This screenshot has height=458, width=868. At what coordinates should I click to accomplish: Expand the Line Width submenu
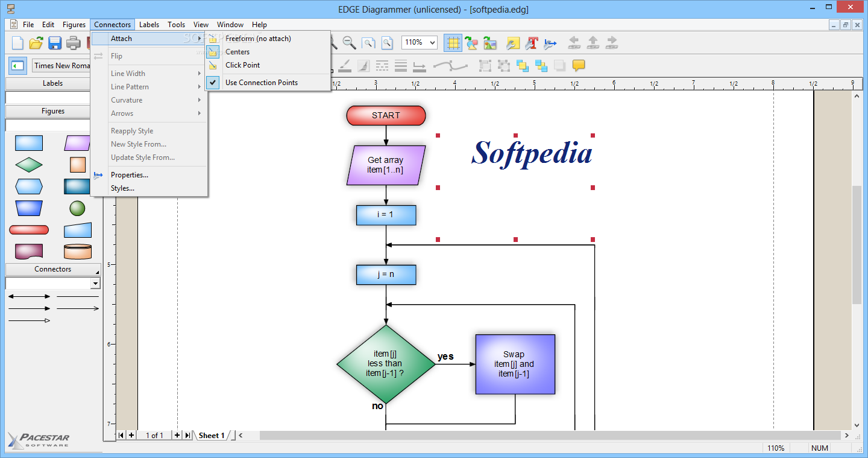[149, 73]
